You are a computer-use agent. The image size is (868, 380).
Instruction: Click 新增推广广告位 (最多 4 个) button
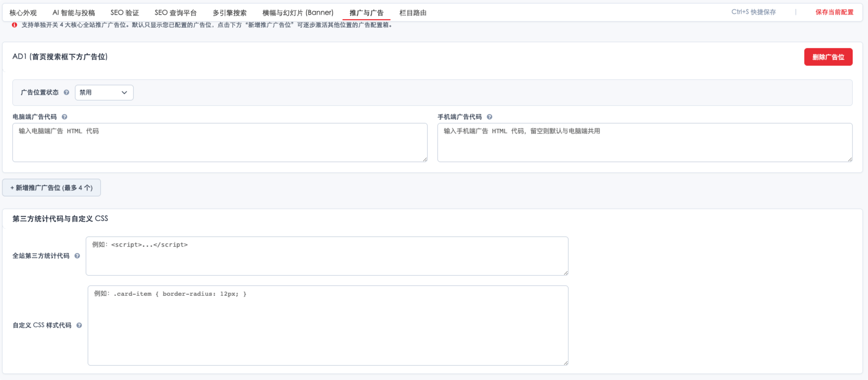pos(51,188)
